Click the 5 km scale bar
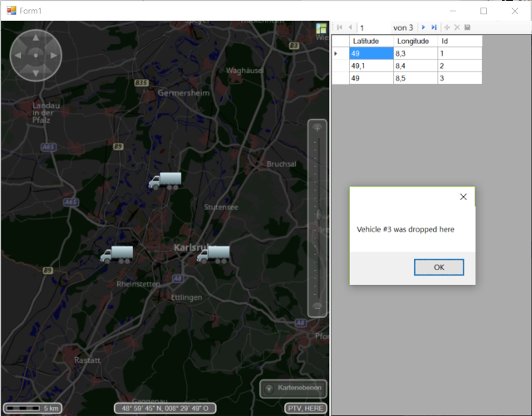The image size is (532, 416). point(32,408)
